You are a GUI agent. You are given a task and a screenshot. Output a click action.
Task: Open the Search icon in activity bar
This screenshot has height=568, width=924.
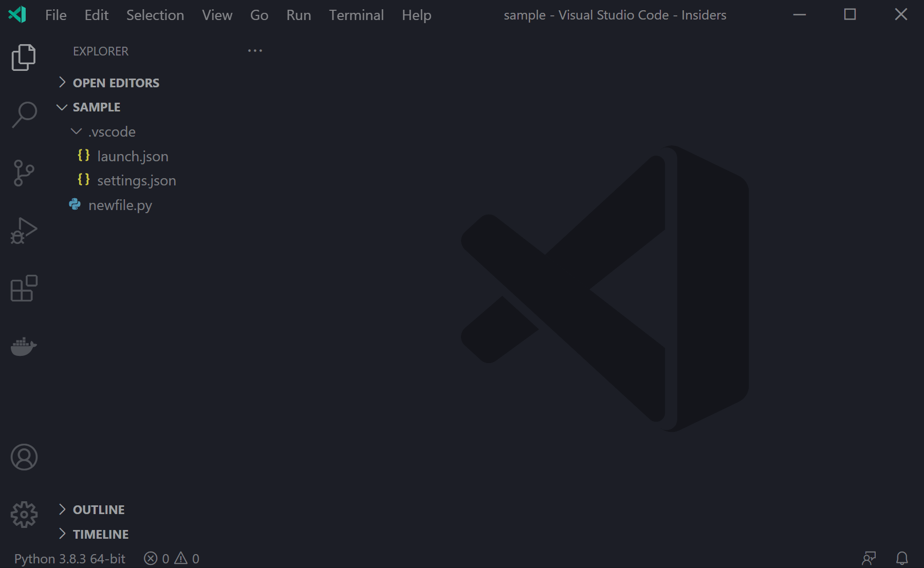click(24, 115)
